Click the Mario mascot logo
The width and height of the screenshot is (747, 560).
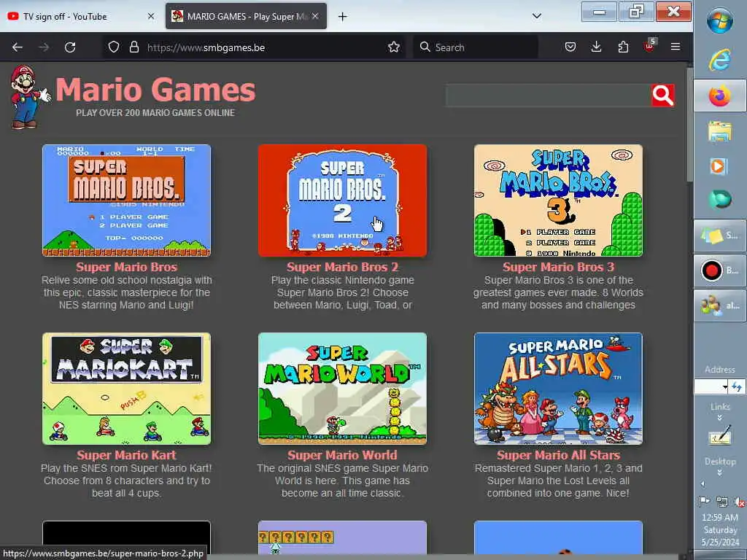[x=29, y=97]
